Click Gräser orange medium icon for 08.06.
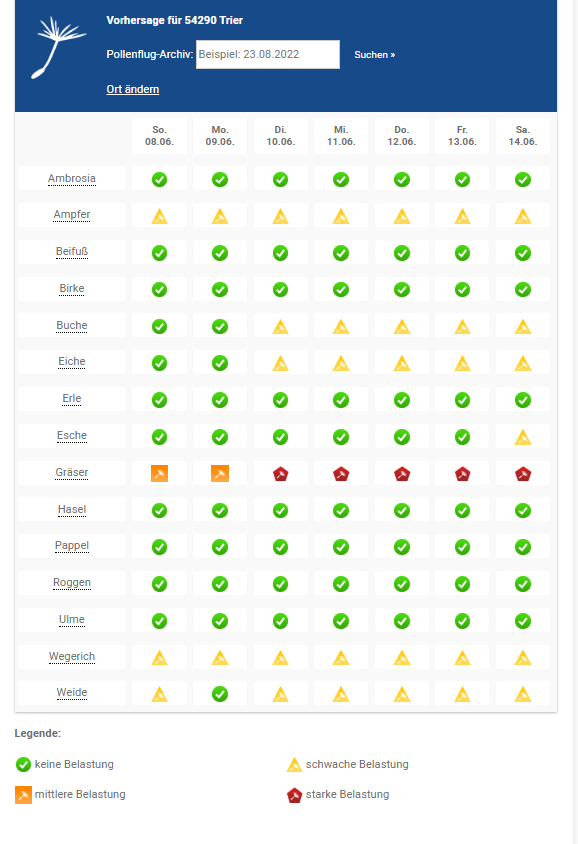Image resolution: width=578 pixels, height=844 pixels. pos(159,474)
